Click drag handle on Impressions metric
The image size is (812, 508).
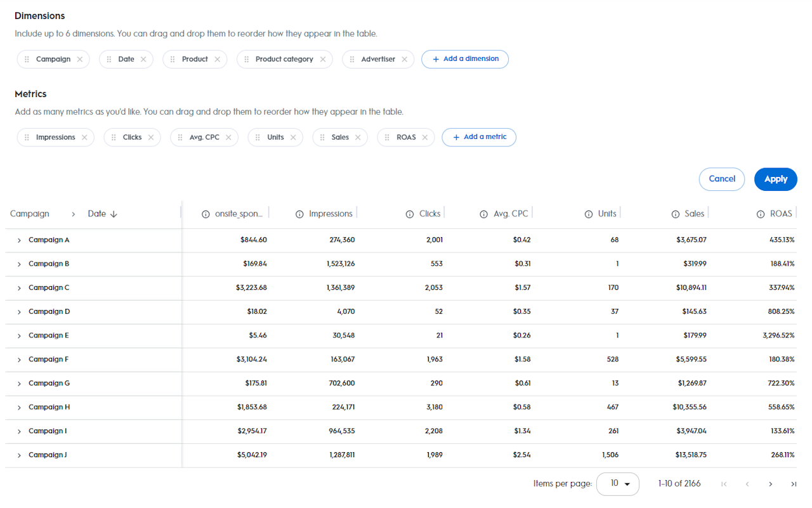(x=27, y=138)
